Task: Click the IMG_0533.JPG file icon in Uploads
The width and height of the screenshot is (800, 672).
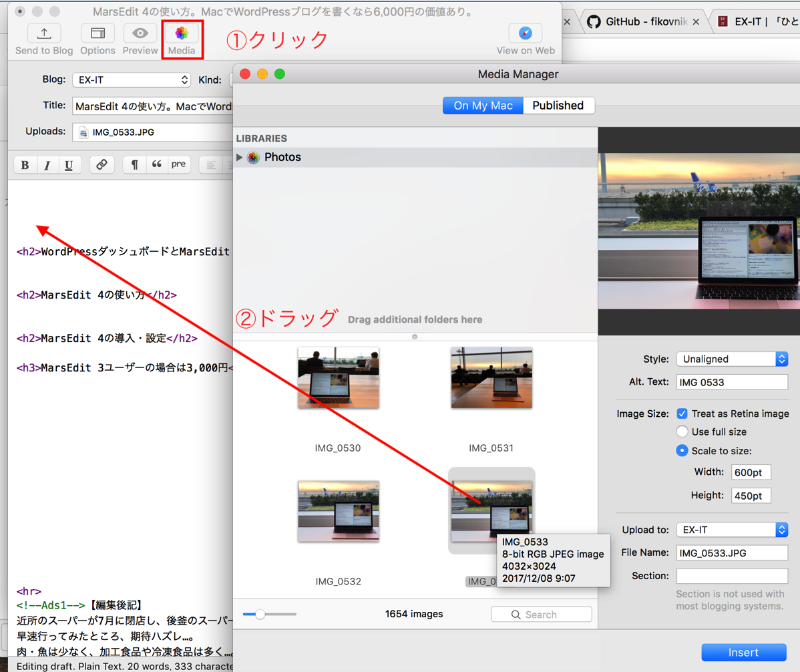Action: (83, 133)
